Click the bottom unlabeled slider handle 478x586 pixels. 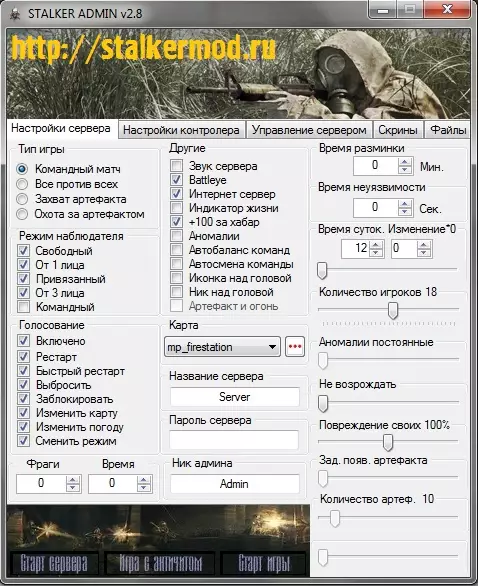[x=323, y=557]
